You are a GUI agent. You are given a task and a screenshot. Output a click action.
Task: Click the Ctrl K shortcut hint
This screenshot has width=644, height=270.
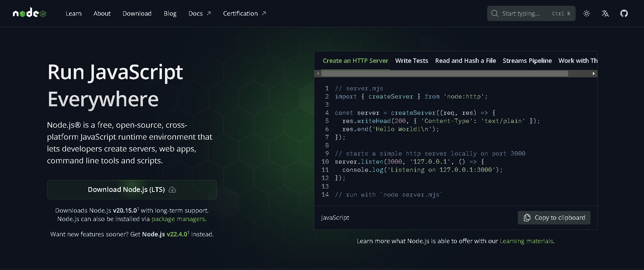561,14
